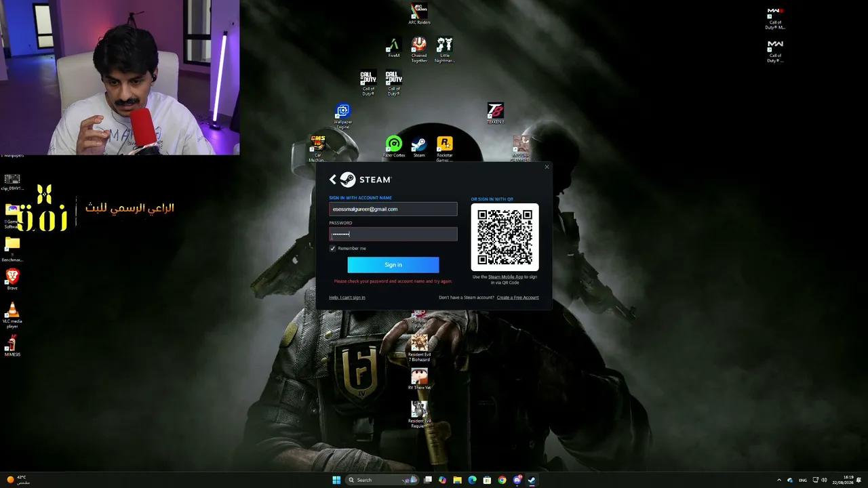Select the Little Nightmares desktop icon
868x488 pixels.
pos(445,49)
